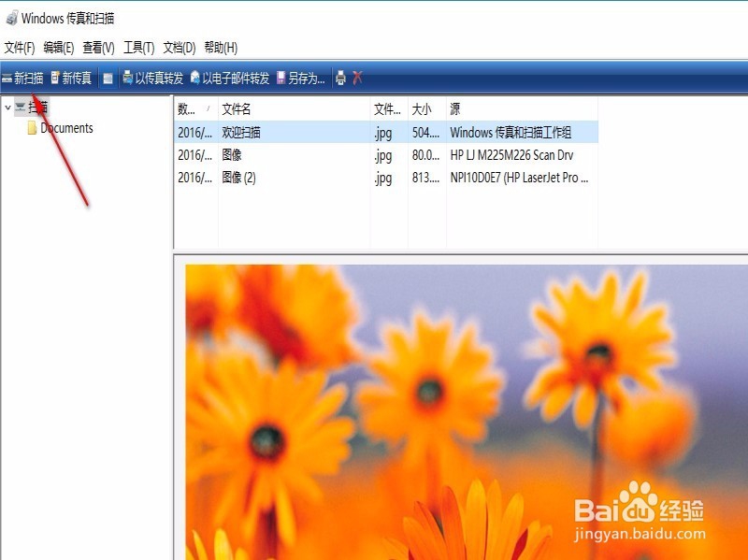The height and width of the screenshot is (560, 748).
Task: Click 以电子邮件转发 (Forward as Email)
Action: click(x=230, y=78)
